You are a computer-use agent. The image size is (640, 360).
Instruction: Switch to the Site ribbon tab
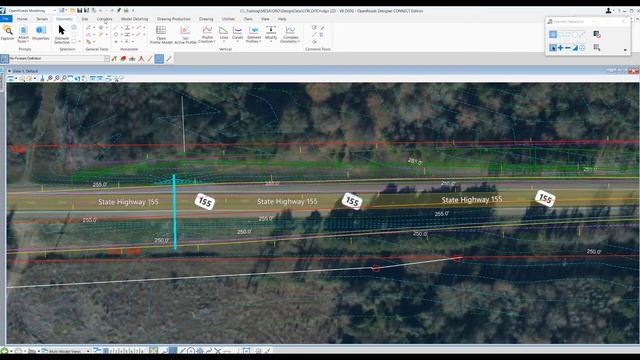tap(84, 19)
